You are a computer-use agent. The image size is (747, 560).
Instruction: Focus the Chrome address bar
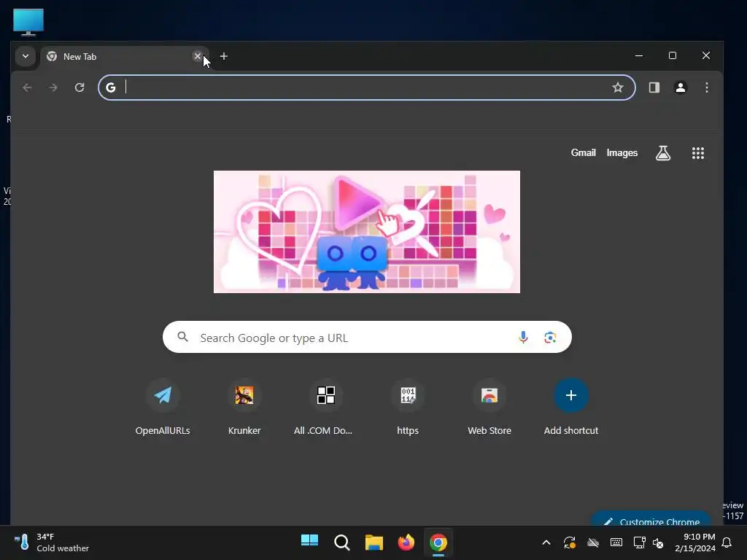coord(366,87)
